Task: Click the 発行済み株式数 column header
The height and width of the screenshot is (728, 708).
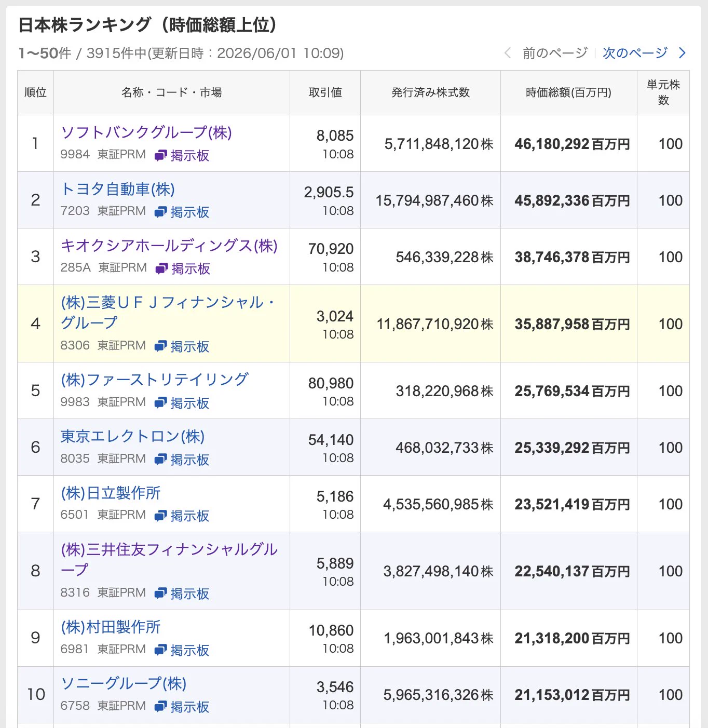Action: [430, 92]
